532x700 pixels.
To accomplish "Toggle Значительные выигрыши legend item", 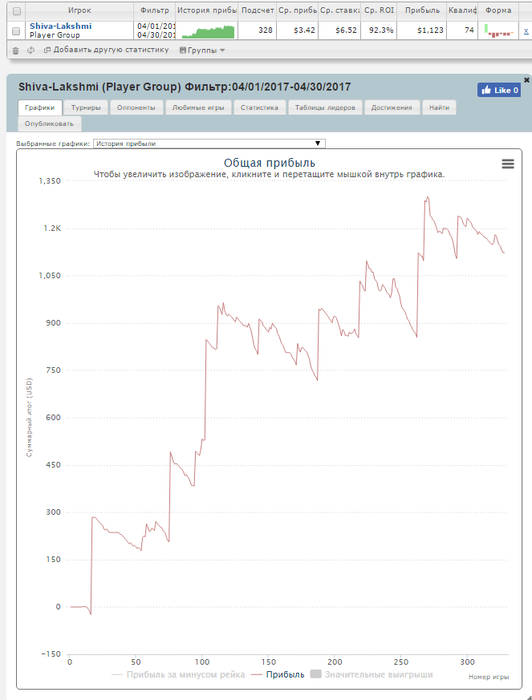I will coord(371,675).
